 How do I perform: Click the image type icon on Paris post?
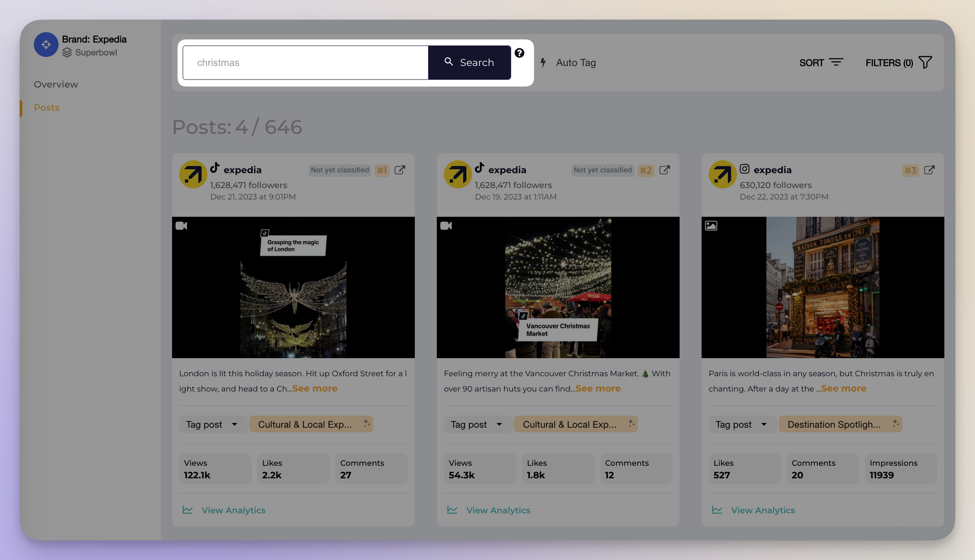(711, 226)
